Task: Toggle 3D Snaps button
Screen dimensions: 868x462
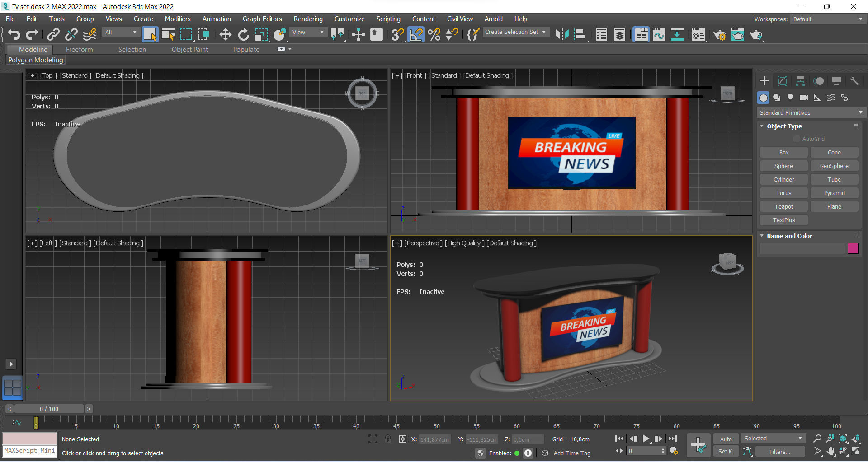Action: (x=397, y=34)
